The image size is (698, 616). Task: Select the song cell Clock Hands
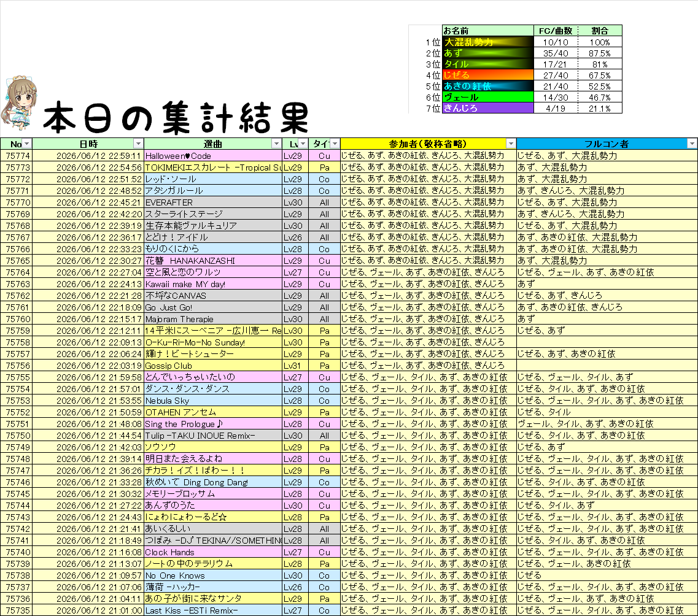pyautogui.click(x=213, y=552)
